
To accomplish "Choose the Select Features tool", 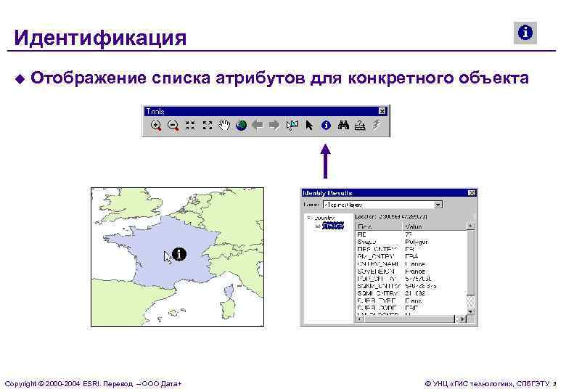I will point(292,126).
